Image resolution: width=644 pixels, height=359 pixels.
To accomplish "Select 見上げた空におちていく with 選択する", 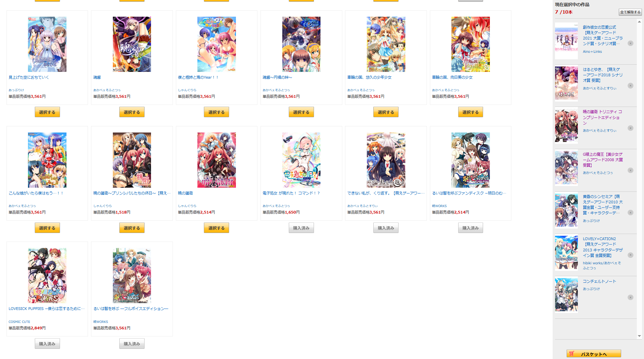I will pyautogui.click(x=47, y=112).
